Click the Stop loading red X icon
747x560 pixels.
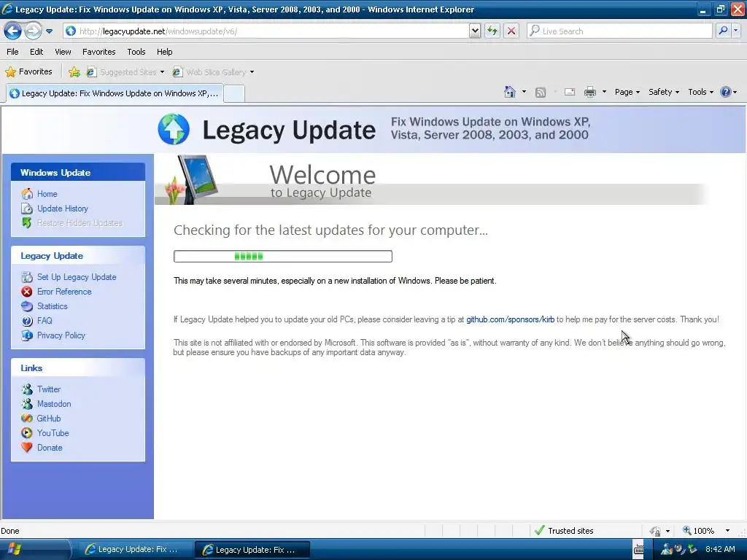[511, 31]
